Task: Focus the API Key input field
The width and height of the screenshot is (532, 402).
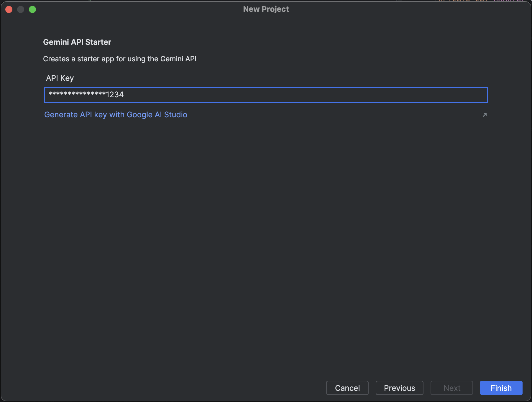Action: (x=265, y=95)
